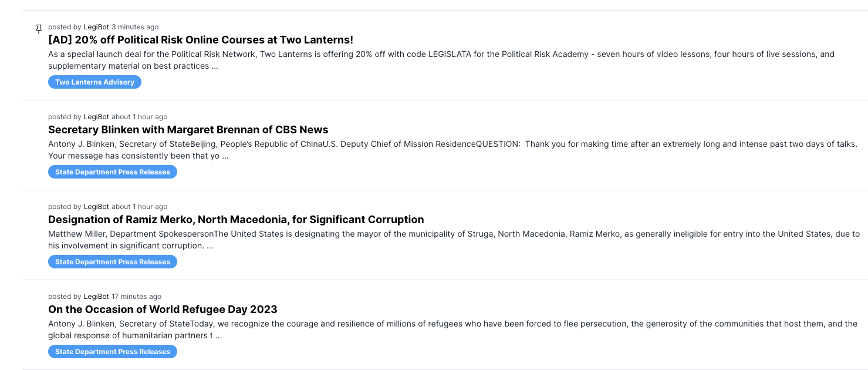Image resolution: width=868 pixels, height=370 pixels.
Task: Click LegiBot author on the Ramiz Merko post
Action: (96, 207)
